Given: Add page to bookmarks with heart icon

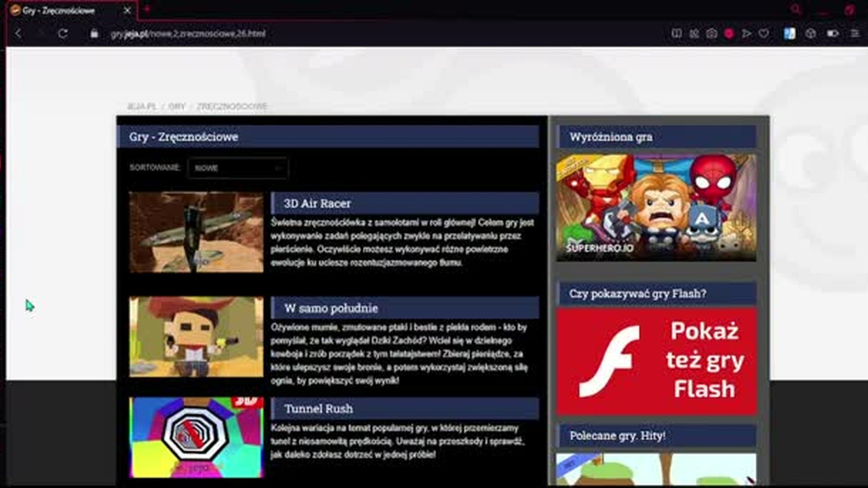Looking at the screenshot, I should tap(764, 33).
